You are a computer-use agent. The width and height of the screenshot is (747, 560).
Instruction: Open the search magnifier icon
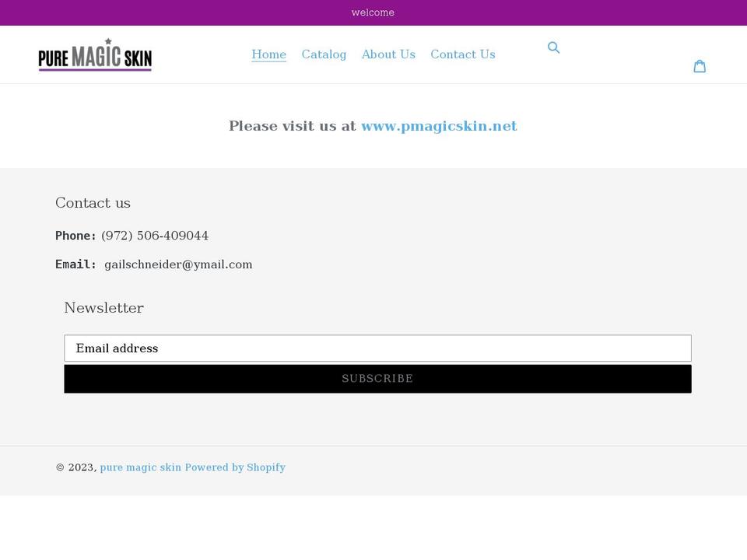(553, 47)
